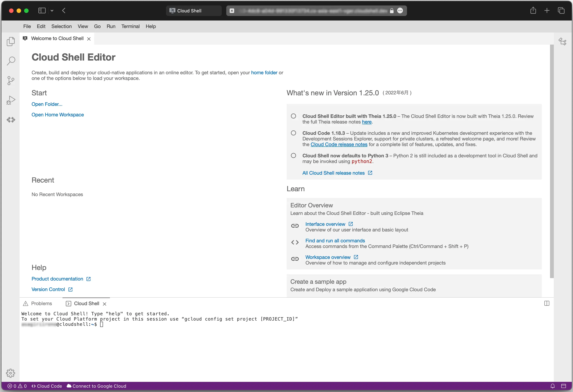Click the split terminal panel icon

click(547, 303)
